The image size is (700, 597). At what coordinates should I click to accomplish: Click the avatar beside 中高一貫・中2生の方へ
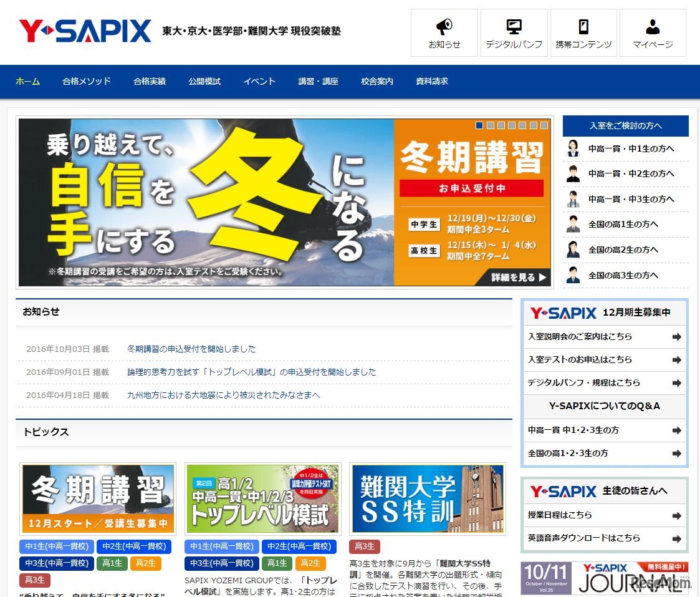point(573,173)
